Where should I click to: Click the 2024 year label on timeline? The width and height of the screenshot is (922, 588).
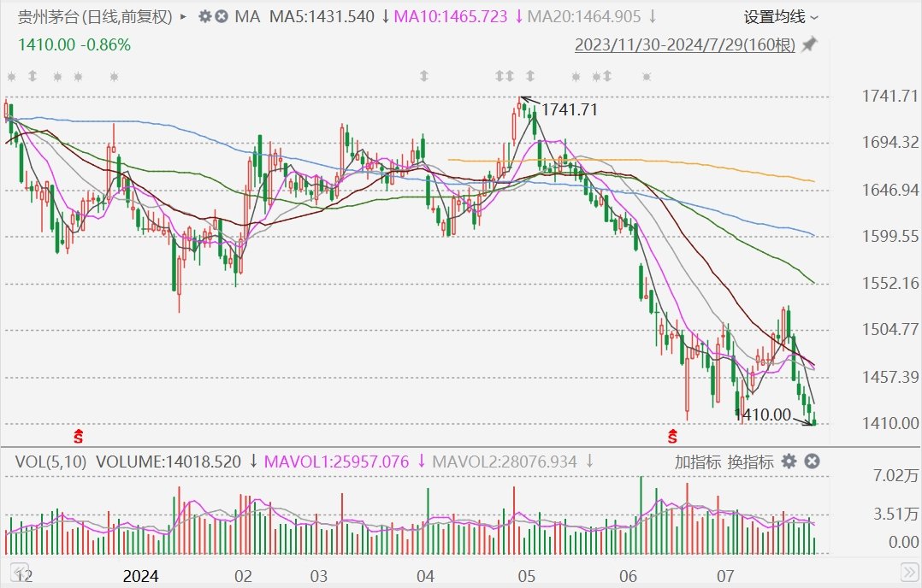[x=140, y=576]
